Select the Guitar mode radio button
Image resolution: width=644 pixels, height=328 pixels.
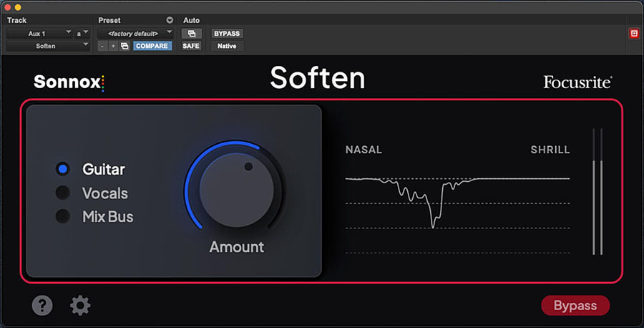pyautogui.click(x=63, y=169)
